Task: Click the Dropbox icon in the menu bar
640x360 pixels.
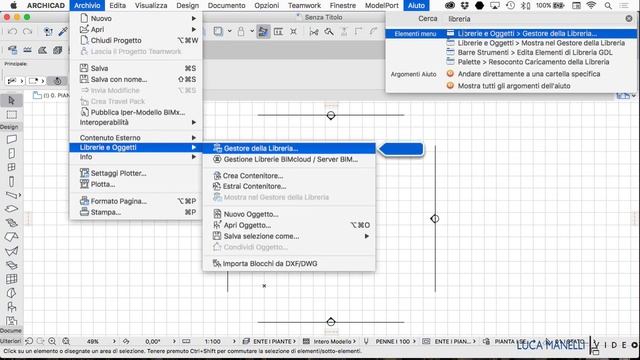Action: click(x=464, y=5)
